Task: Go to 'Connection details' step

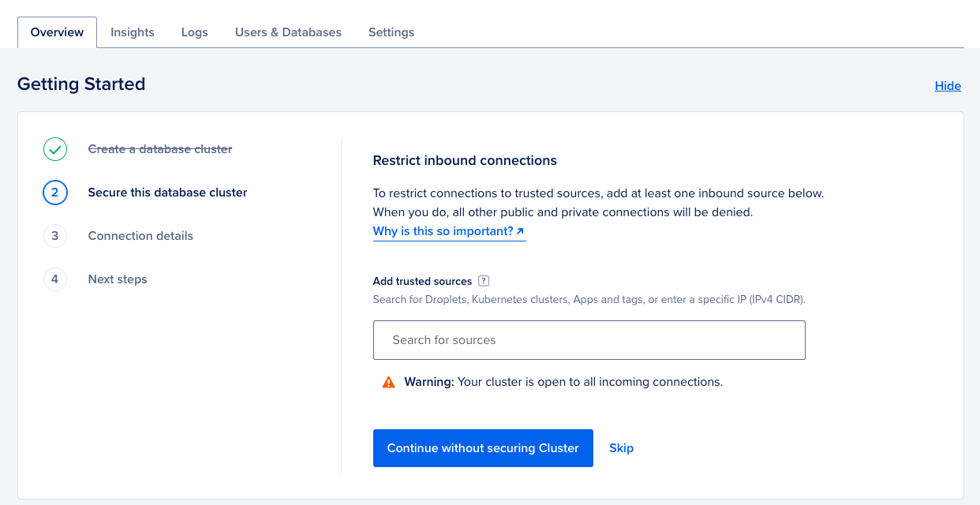Action: 140,236
